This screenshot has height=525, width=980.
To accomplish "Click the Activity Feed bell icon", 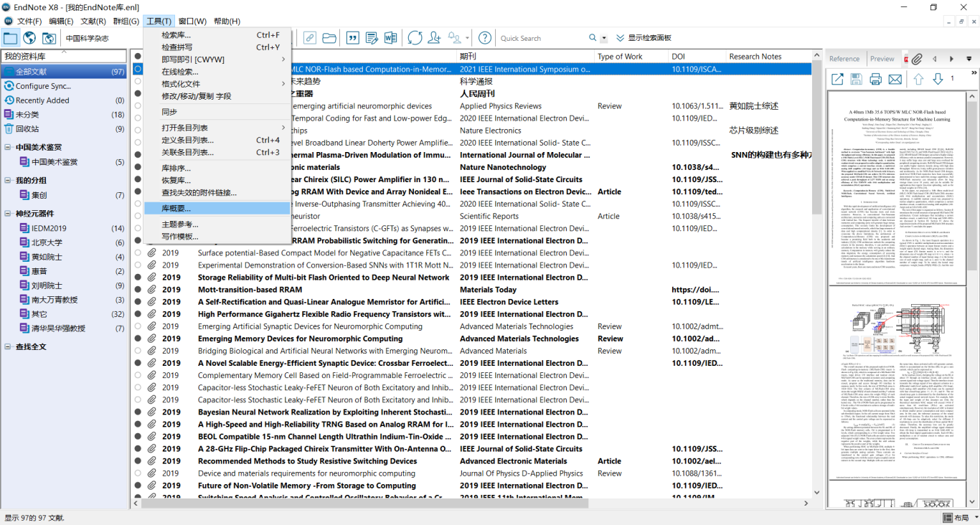I will [x=455, y=38].
